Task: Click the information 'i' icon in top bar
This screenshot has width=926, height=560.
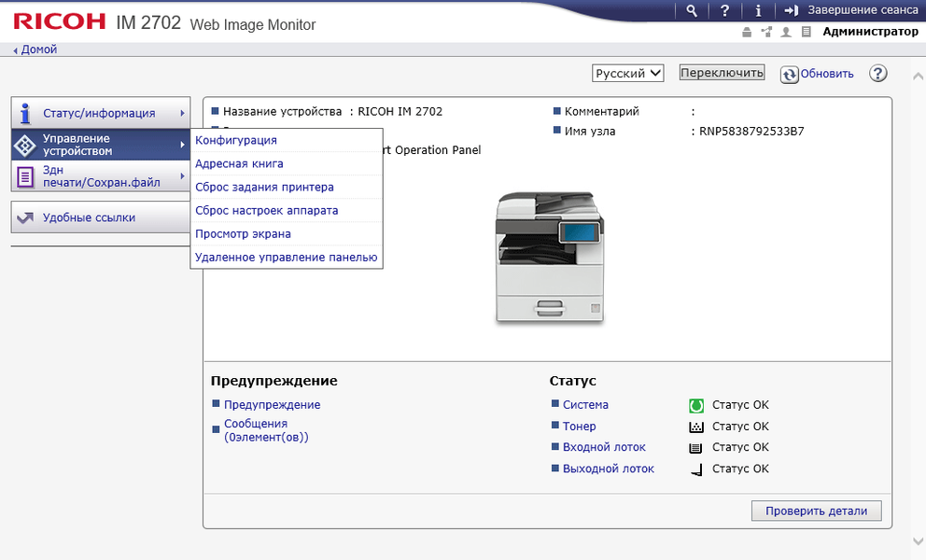Action: tap(758, 10)
